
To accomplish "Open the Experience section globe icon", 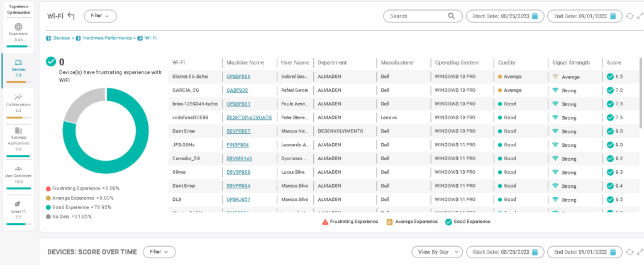I will pos(19,27).
